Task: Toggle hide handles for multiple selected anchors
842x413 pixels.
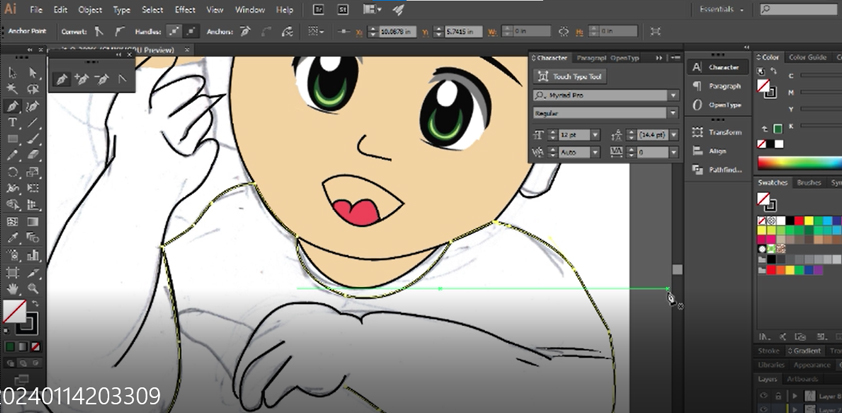Action: click(x=191, y=32)
